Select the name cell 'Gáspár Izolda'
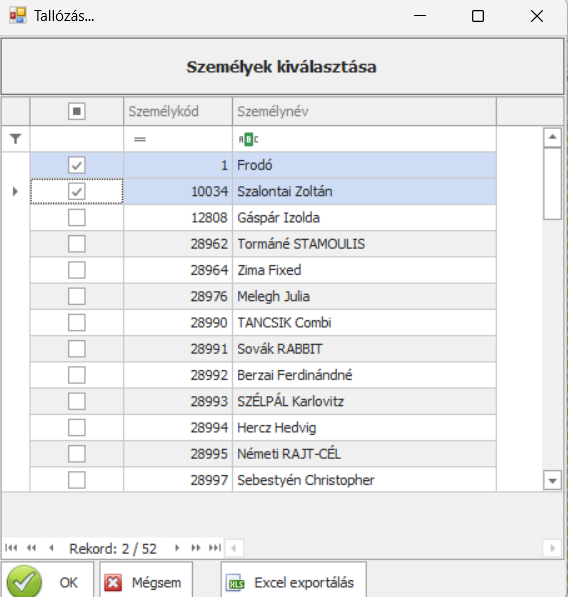 [364, 218]
